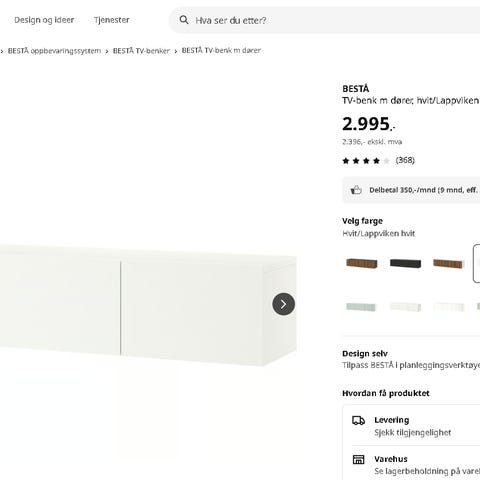The image size is (480, 480).
Task: Click the Delbetal shopping basket icon
Action: pos(356,190)
